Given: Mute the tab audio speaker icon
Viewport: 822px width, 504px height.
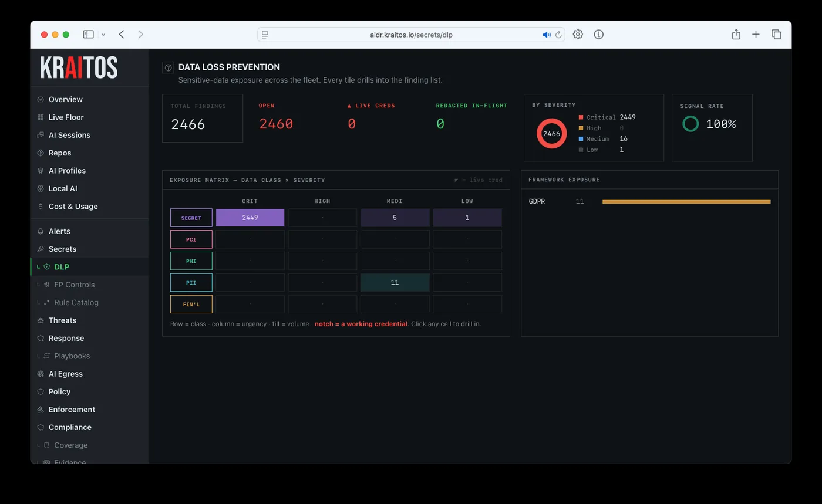Looking at the screenshot, I should tap(547, 35).
